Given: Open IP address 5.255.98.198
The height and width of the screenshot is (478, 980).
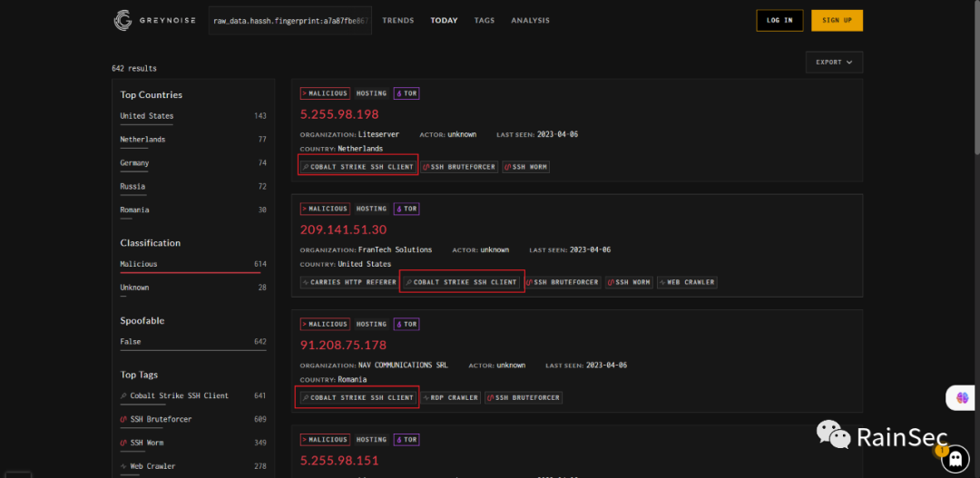Looking at the screenshot, I should (x=339, y=114).
